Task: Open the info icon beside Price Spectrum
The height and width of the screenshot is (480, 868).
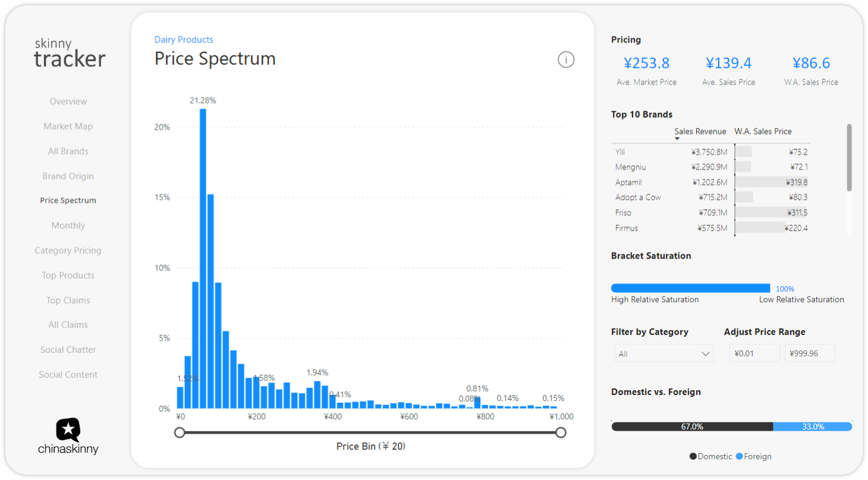Action: pos(566,59)
